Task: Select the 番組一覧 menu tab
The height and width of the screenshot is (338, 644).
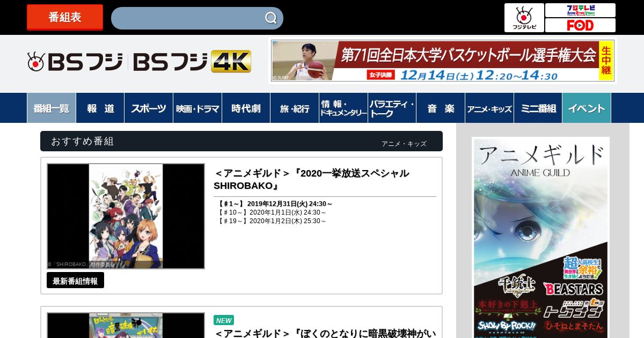Action: (x=52, y=108)
